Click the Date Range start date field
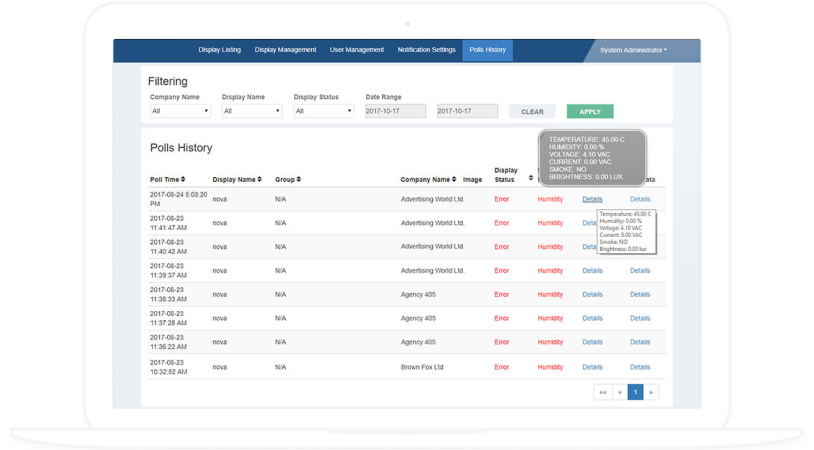The height and width of the screenshot is (450, 814). coord(395,111)
